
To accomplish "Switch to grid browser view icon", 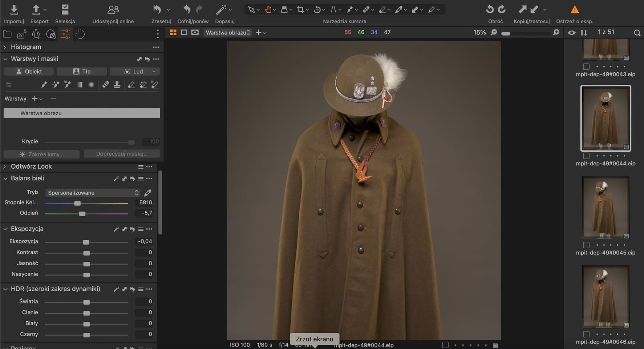I will tap(173, 32).
